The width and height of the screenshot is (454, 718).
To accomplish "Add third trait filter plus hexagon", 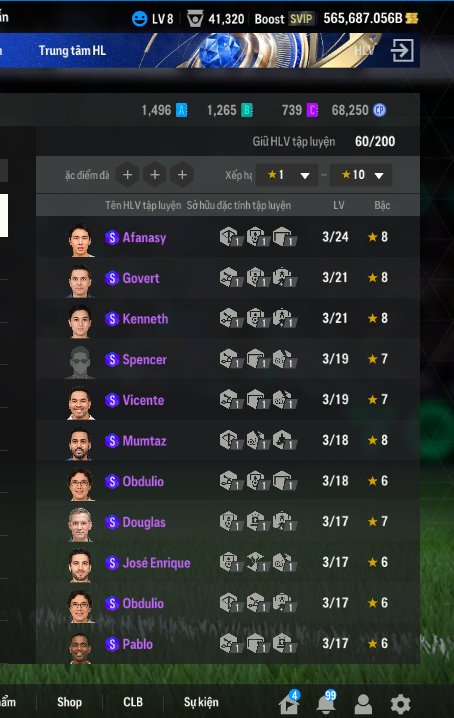I will [x=182, y=174].
